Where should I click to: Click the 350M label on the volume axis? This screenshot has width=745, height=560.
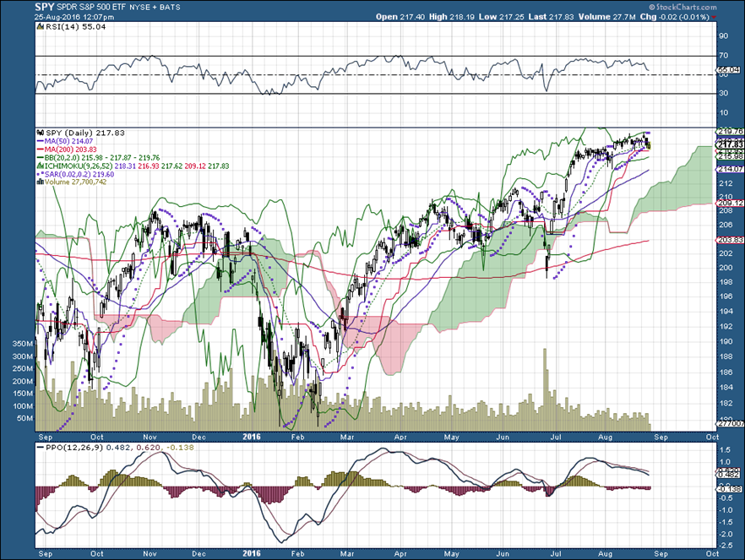(24, 344)
